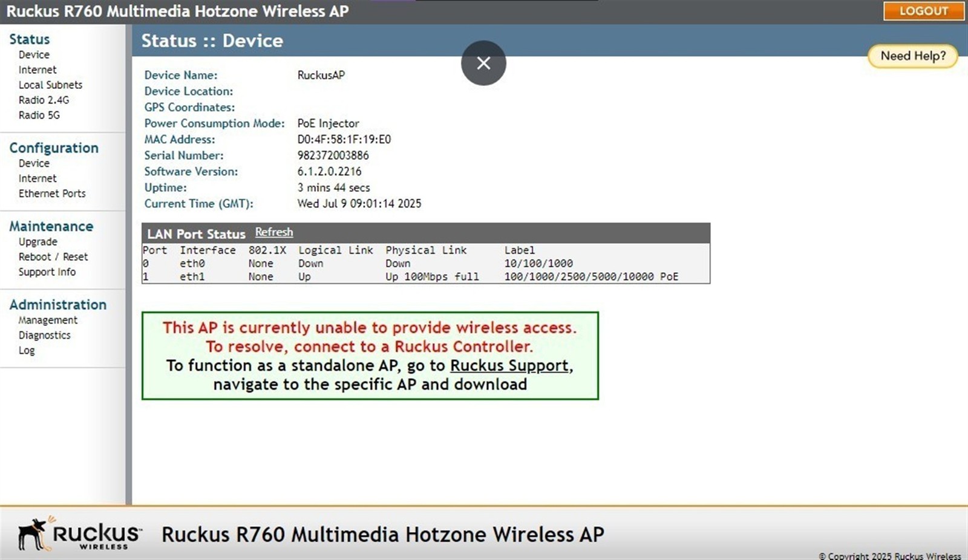Open the Need Help? assistance bubble

pyautogui.click(x=912, y=56)
